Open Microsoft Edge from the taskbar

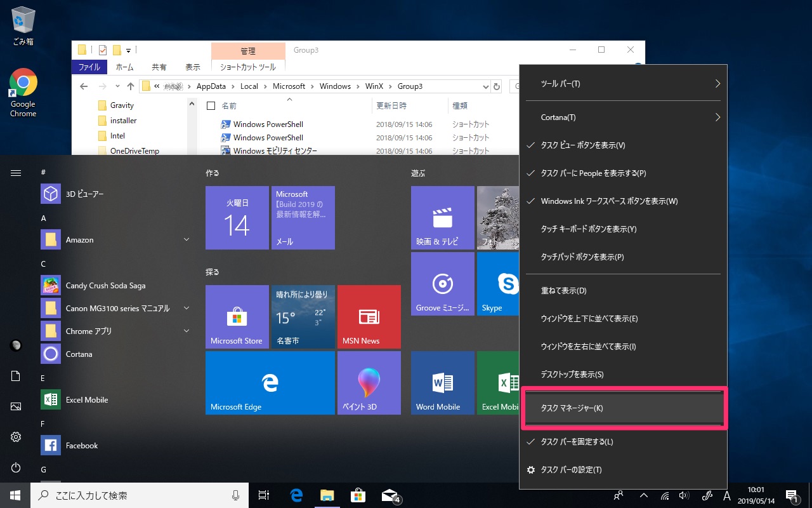pyautogui.click(x=296, y=495)
